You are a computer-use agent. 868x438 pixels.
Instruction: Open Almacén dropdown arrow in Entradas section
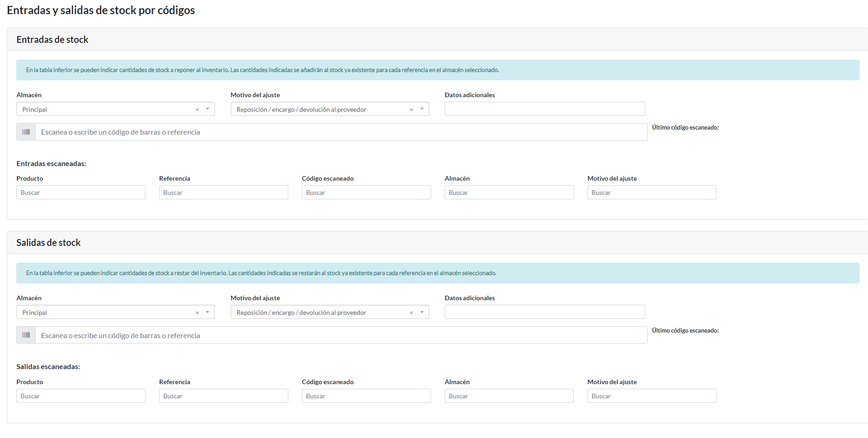point(208,109)
